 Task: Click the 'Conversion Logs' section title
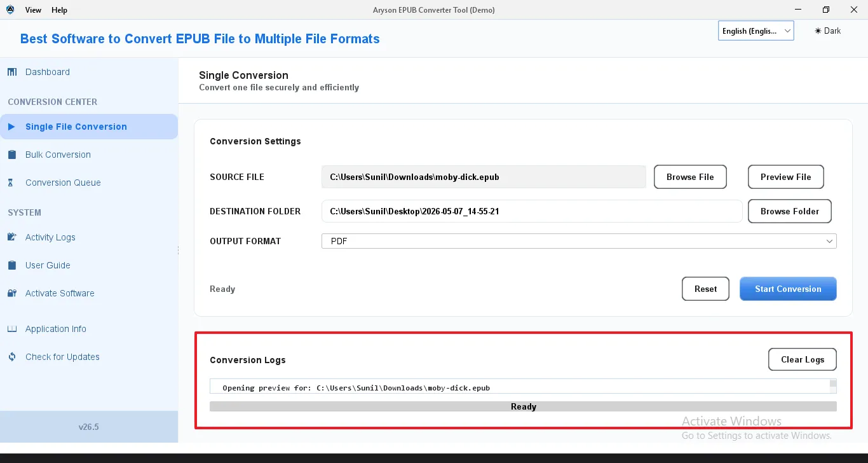tap(248, 360)
